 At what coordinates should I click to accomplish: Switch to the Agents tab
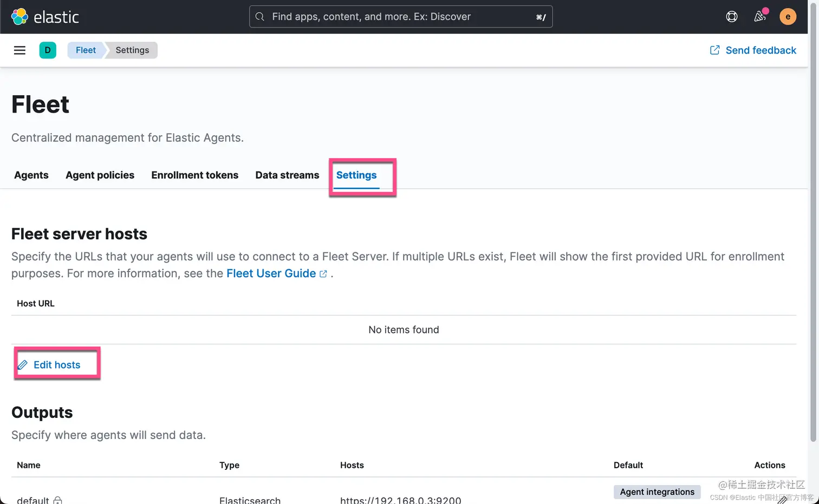pyautogui.click(x=31, y=175)
